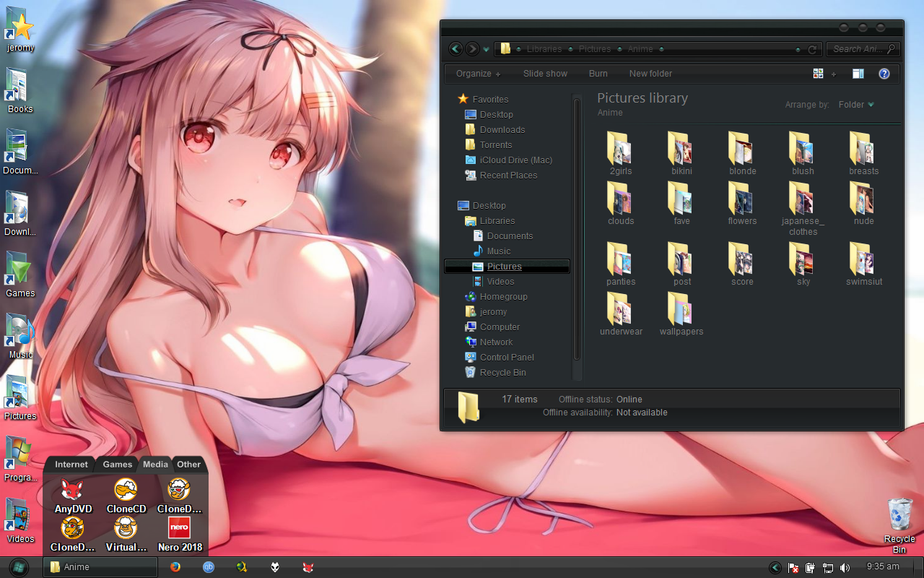
Task: Open the desktop Recycle Bin
Action: pyautogui.click(x=899, y=526)
